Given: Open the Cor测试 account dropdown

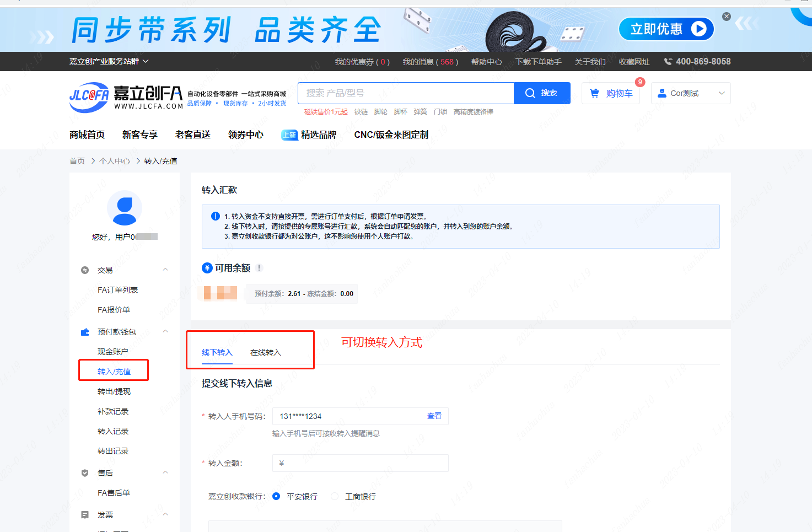Looking at the screenshot, I should [x=691, y=93].
